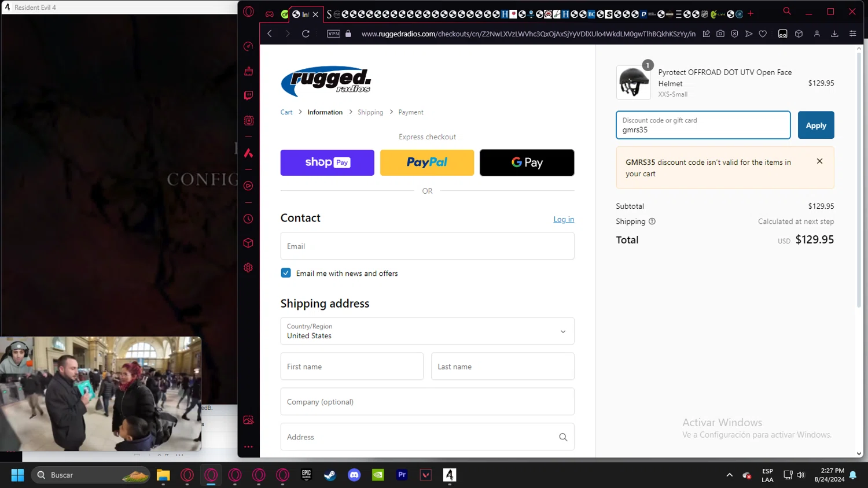Image resolution: width=868 pixels, height=488 pixels.
Task: Pay with Shop Pay button
Action: click(x=328, y=162)
